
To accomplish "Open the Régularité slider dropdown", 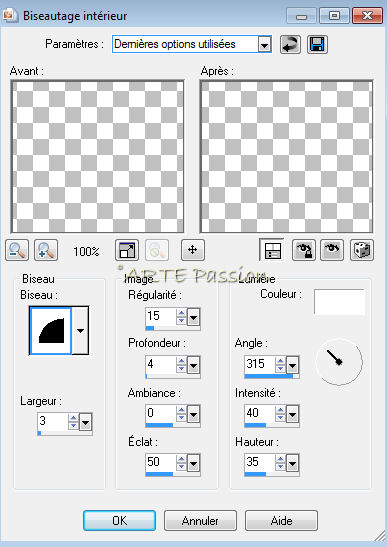I will coord(193,317).
